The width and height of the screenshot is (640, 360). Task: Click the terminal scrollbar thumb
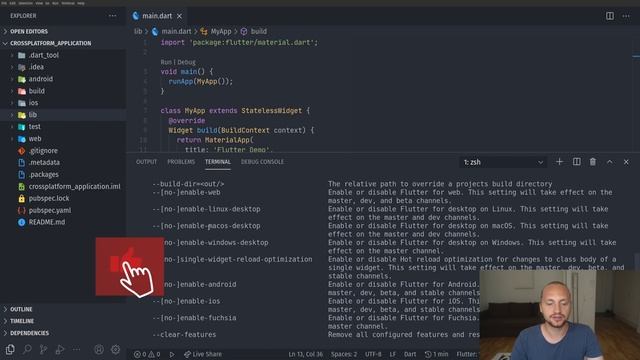pos(637,261)
